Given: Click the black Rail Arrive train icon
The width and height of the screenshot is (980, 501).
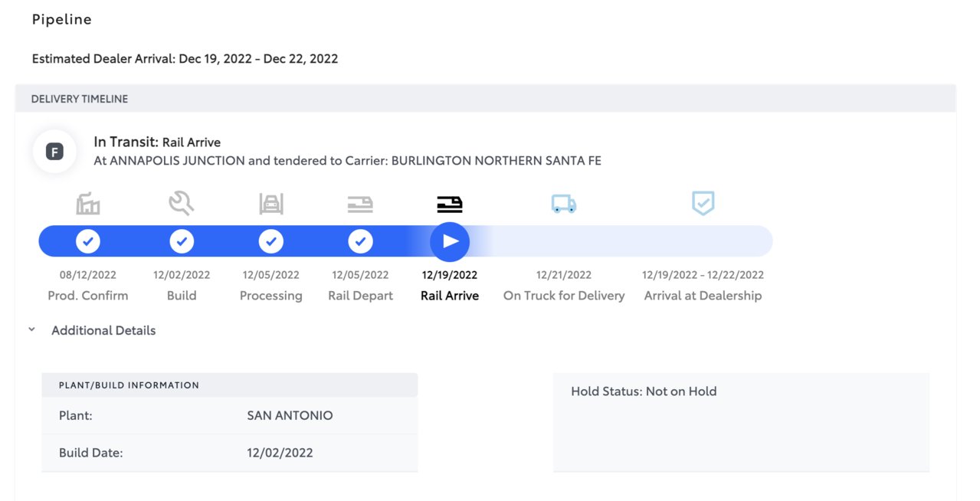Looking at the screenshot, I should [450, 204].
